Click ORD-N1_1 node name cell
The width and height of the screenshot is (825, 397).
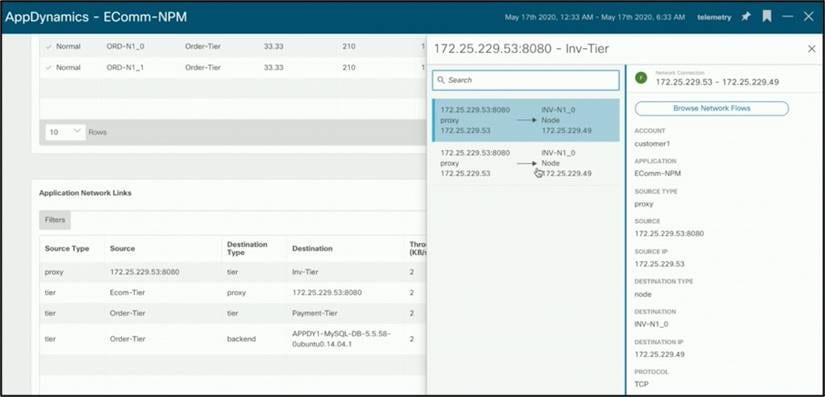(125, 67)
